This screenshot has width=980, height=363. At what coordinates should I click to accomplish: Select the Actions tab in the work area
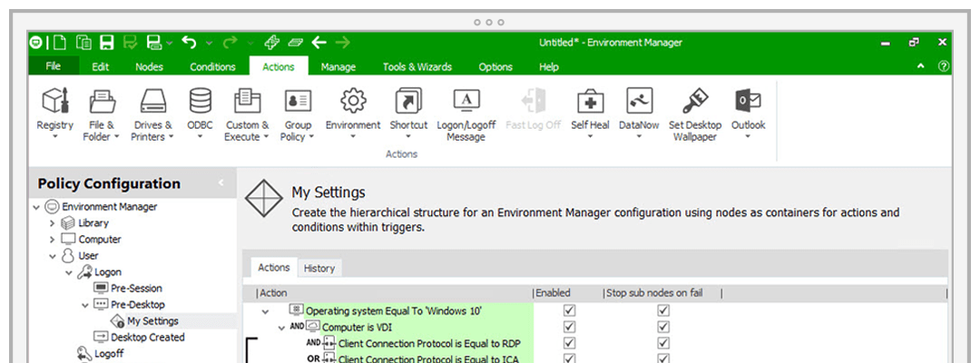coord(274,268)
